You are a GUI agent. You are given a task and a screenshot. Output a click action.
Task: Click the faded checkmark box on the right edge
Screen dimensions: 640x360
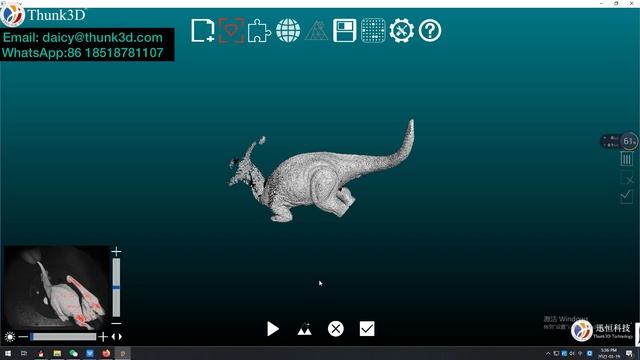click(627, 196)
